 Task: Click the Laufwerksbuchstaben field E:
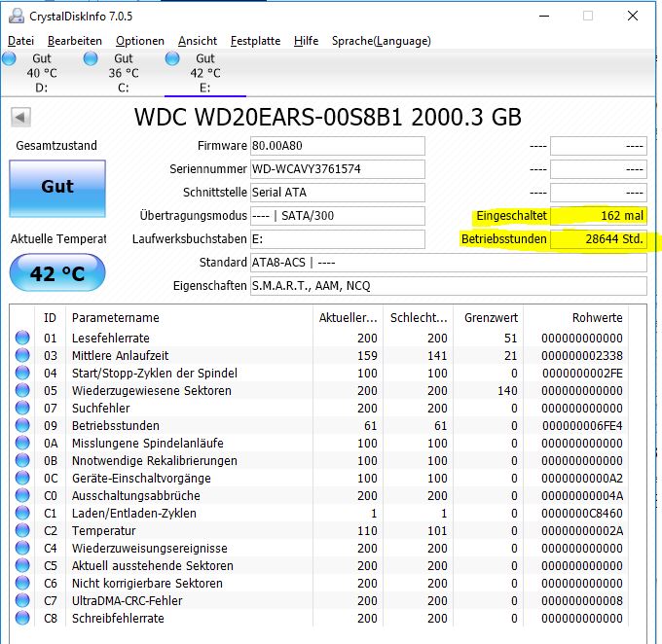click(x=338, y=239)
